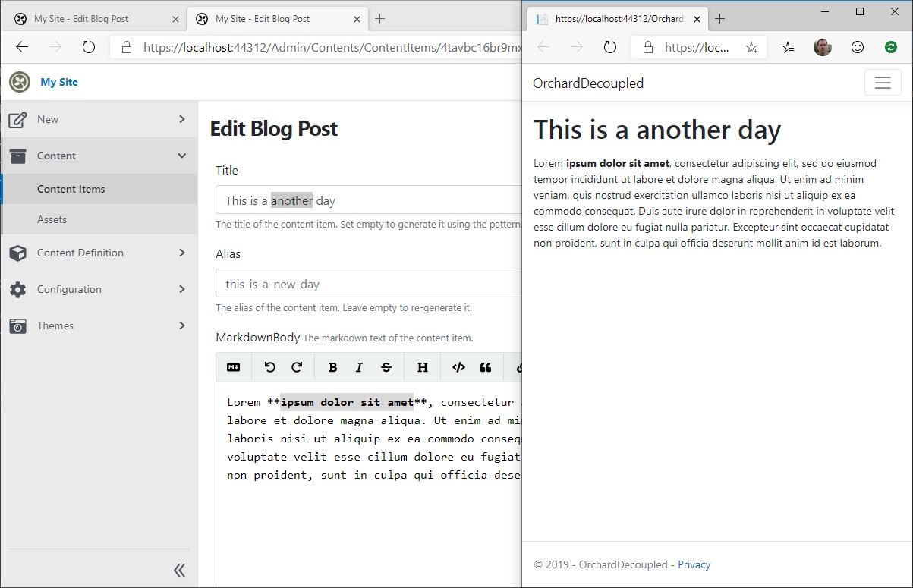Apply italic formatting in markdown toolbar
913x588 pixels.
(x=359, y=367)
